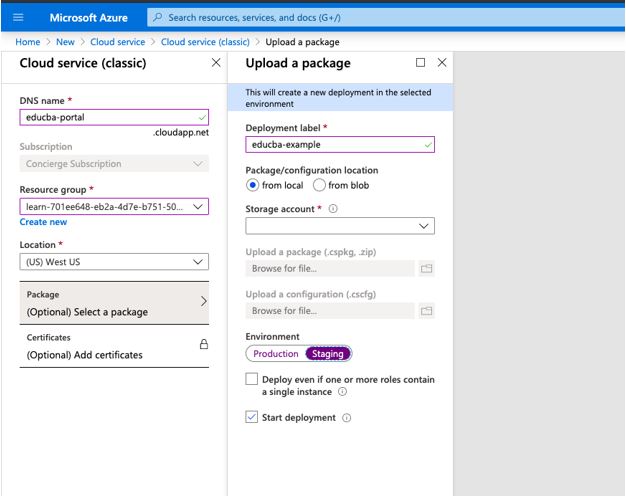The image size is (626, 496).
Task: Select the 'from blob' radio option
Action: (x=319, y=185)
